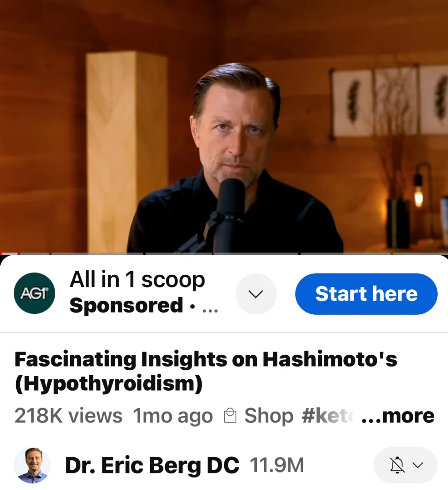Click the 'All in 1 scoop' ad headline

point(137,279)
